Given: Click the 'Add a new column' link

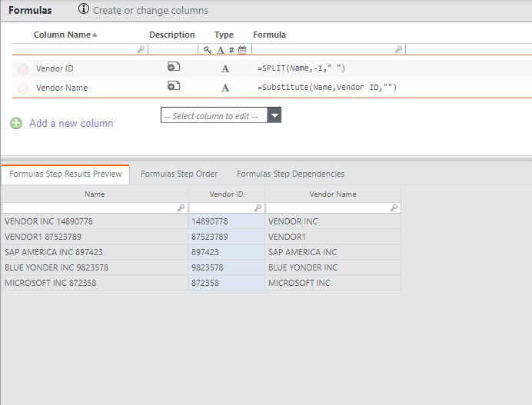Looking at the screenshot, I should coord(71,123).
